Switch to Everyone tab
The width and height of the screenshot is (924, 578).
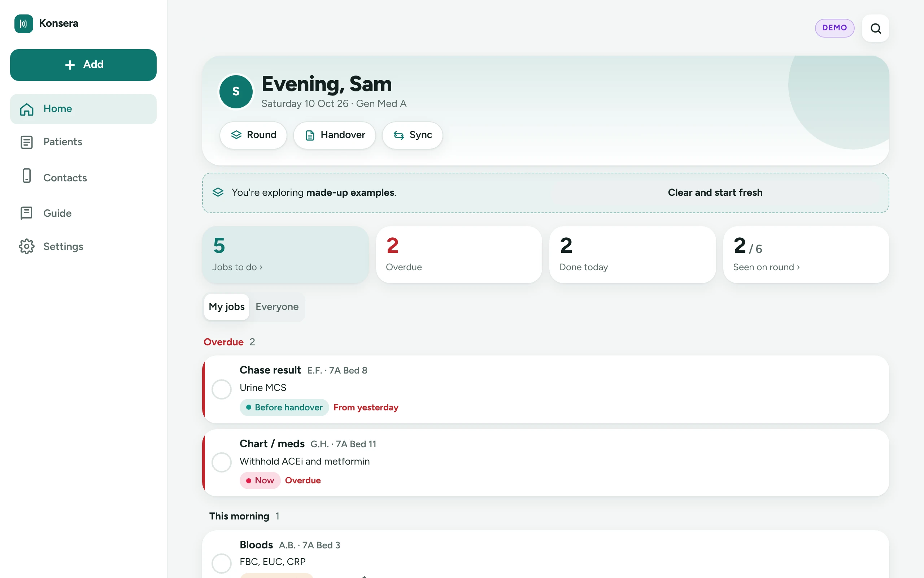277,307
